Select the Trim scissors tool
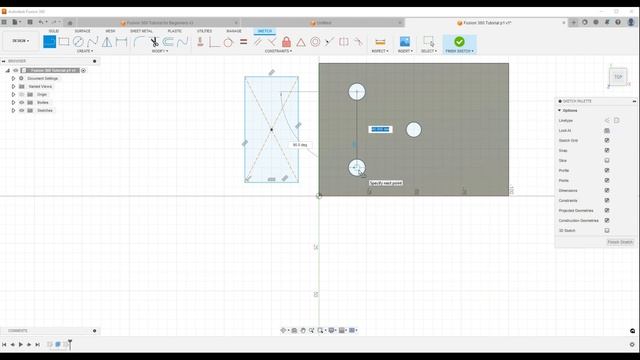The image size is (640, 360). point(154,42)
